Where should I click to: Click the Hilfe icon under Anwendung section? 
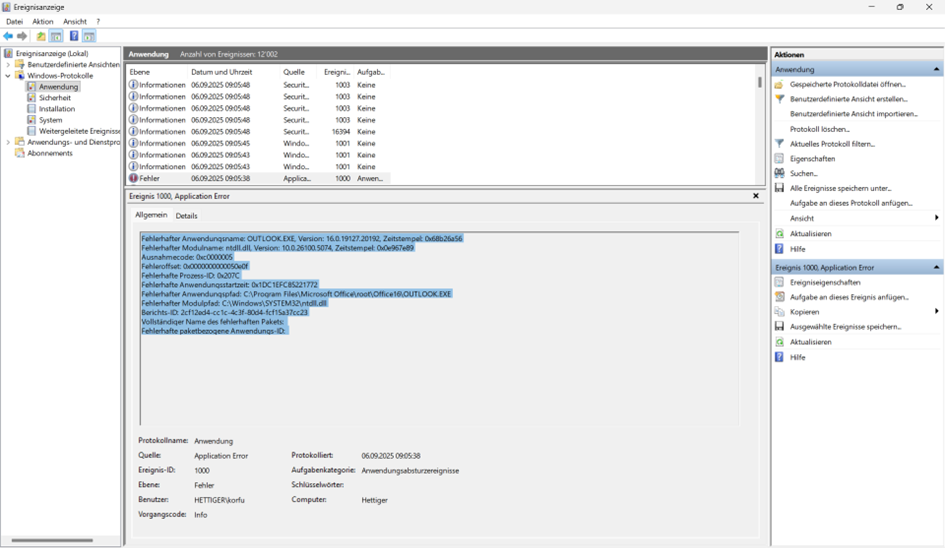(x=779, y=248)
